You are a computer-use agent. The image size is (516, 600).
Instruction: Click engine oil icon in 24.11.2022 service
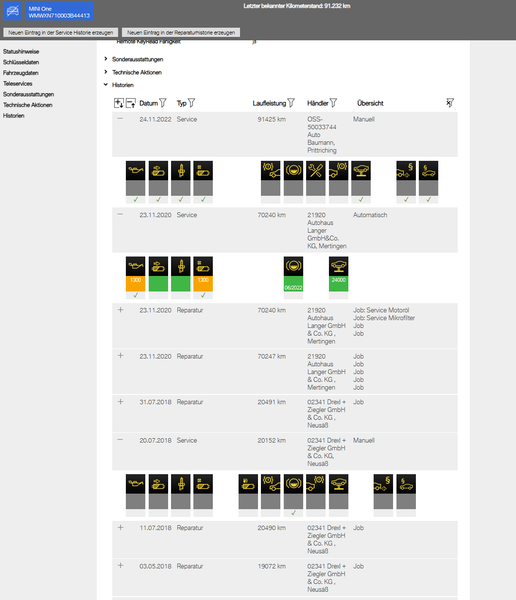(x=136, y=171)
